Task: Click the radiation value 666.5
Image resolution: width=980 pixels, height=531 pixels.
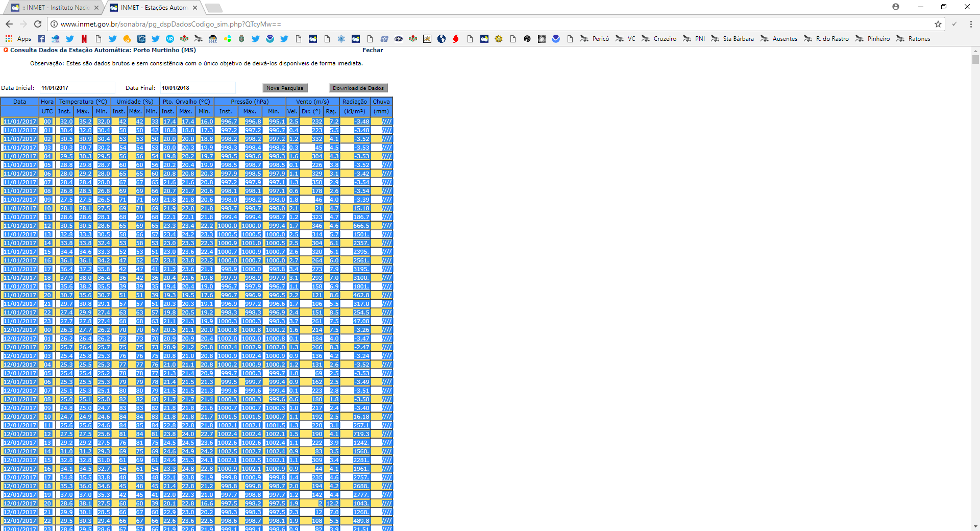Action: pyautogui.click(x=361, y=226)
